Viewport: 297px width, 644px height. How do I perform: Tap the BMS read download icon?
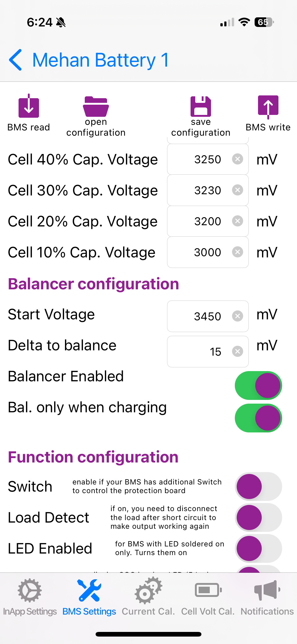(x=29, y=107)
